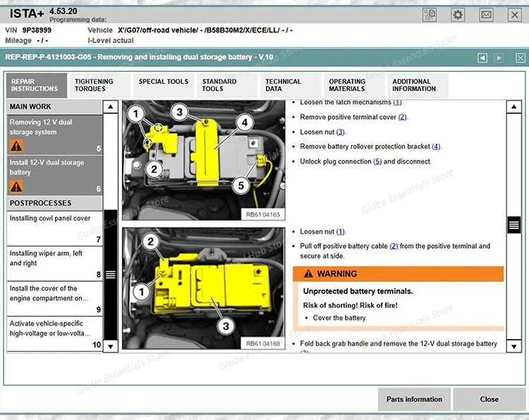Image resolution: width=529 pixels, height=420 pixels.
Task: Open the Additional Information tab
Action: coord(417,85)
